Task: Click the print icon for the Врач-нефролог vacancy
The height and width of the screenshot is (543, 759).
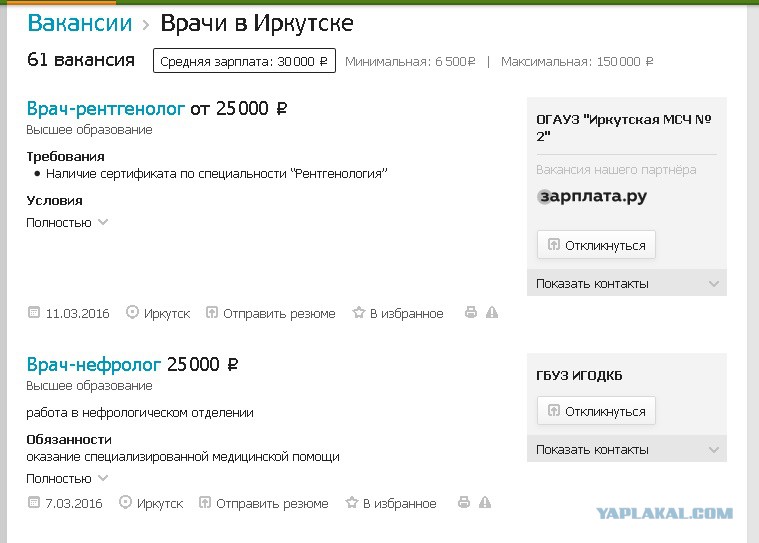Action: (464, 502)
